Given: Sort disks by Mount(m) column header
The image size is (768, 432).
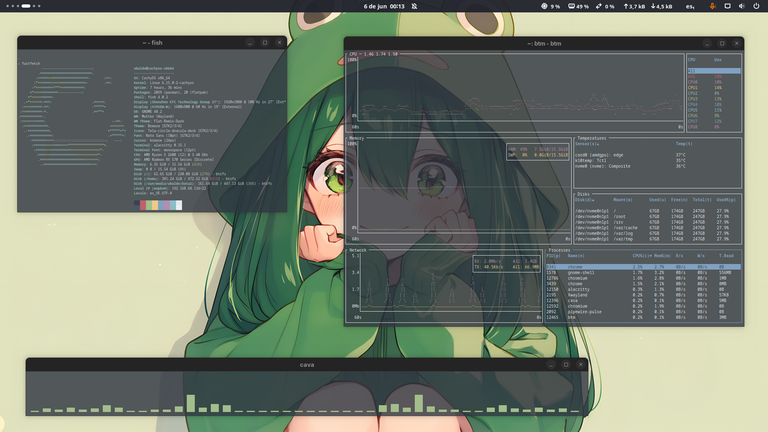Looking at the screenshot, I should (x=623, y=200).
